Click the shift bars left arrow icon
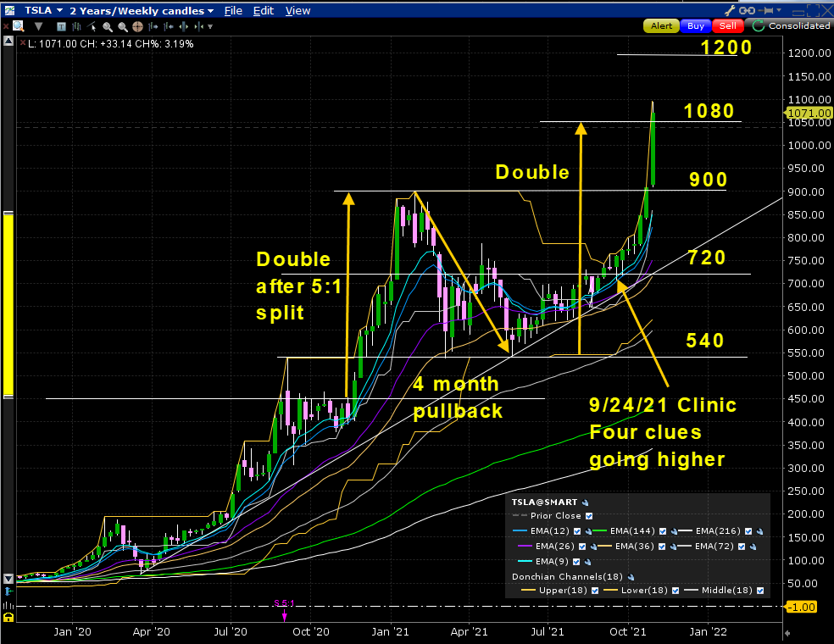834x644 pixels. click(x=169, y=26)
